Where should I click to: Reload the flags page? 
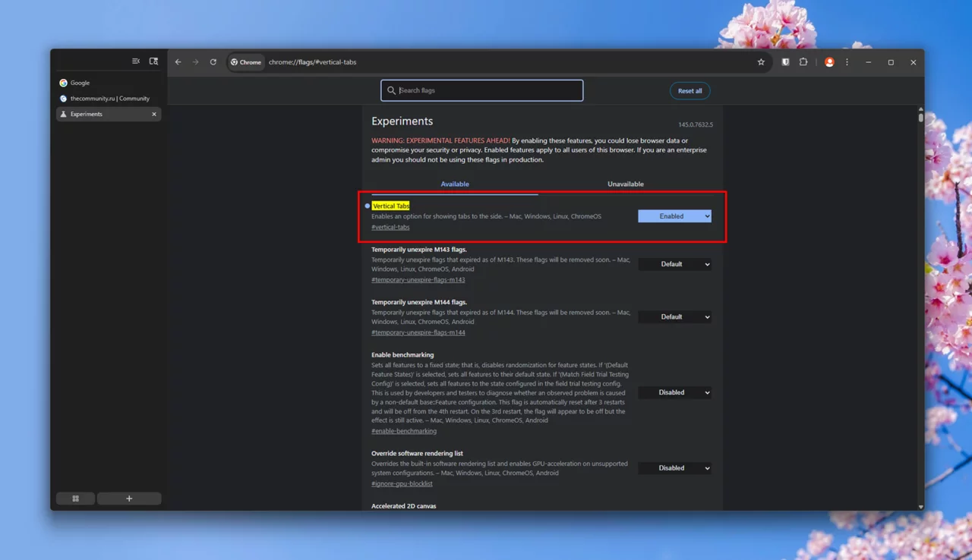coord(213,62)
